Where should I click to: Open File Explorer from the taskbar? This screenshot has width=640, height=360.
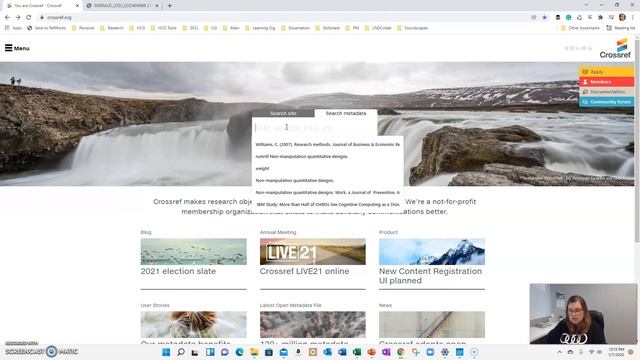[x=254, y=352]
